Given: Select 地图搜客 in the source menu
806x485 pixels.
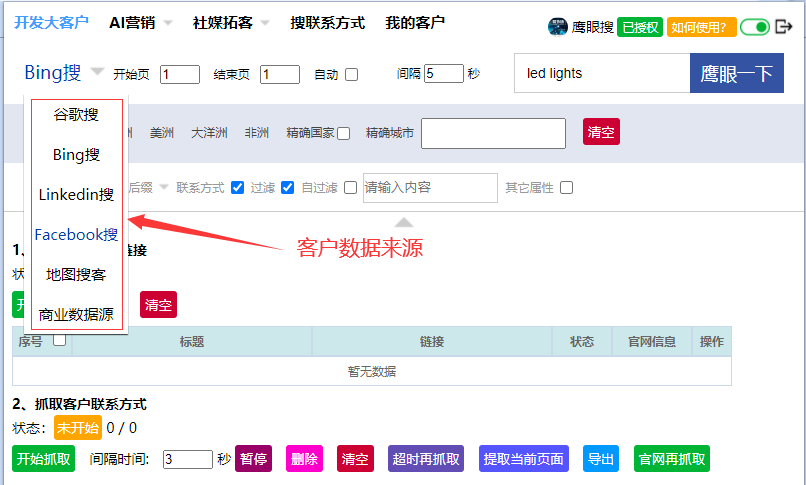Looking at the screenshot, I should pyautogui.click(x=76, y=274).
